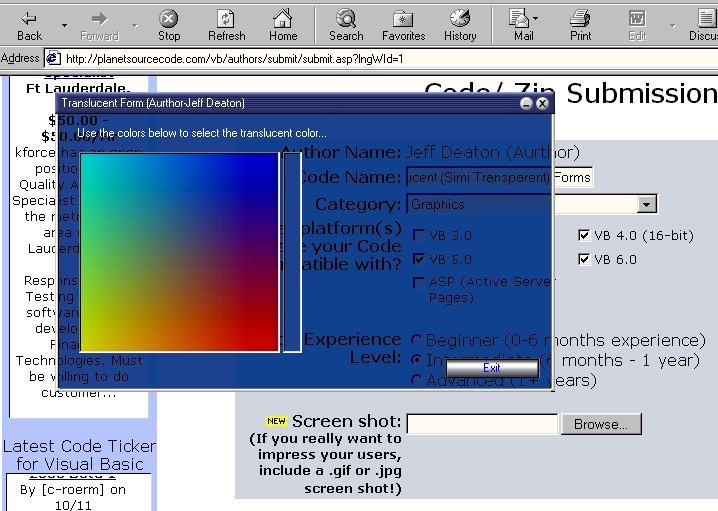This screenshot has height=511, width=718.
Task: Stop the page loading
Action: point(169,26)
